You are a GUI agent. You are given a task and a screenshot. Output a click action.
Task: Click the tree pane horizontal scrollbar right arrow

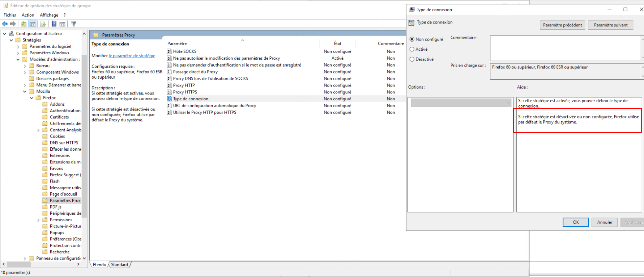78,264
